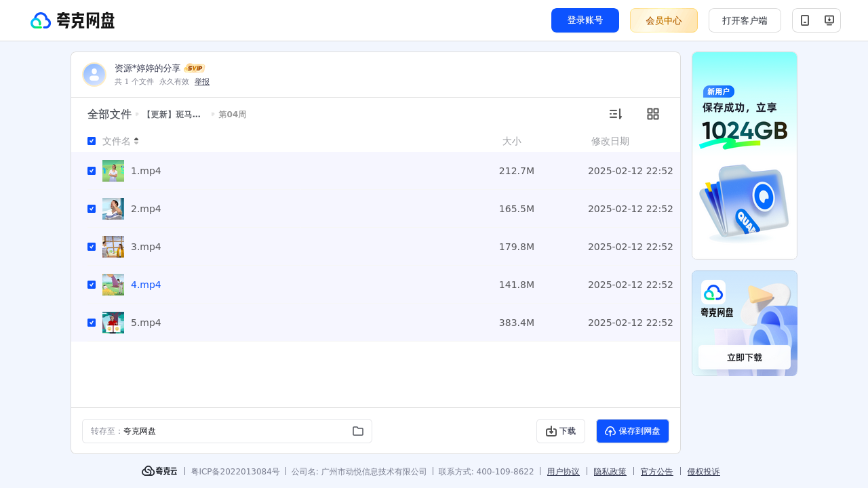Click the 1024GB new user promotion banner
Image resolution: width=868 pixels, height=488 pixels.
(745, 155)
